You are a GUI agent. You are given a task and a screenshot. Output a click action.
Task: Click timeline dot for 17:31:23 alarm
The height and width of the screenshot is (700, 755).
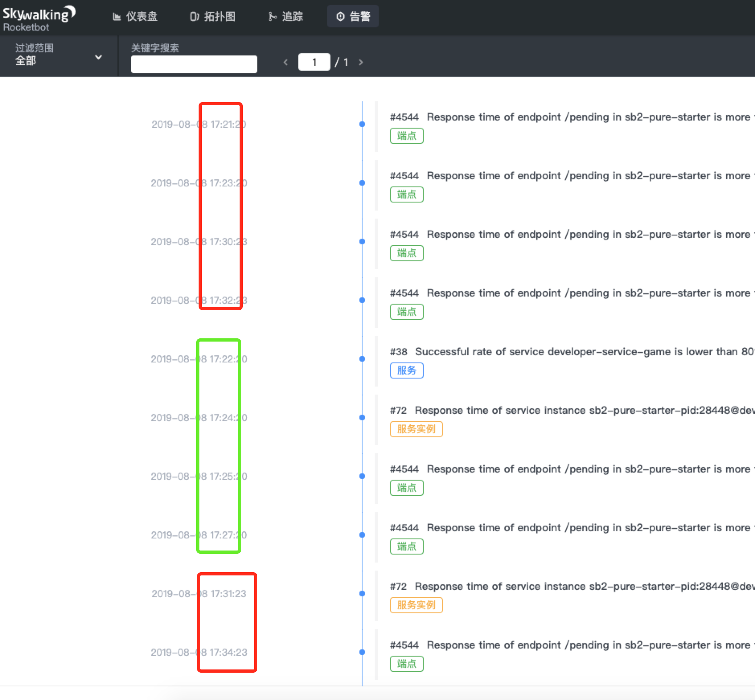pos(362,594)
